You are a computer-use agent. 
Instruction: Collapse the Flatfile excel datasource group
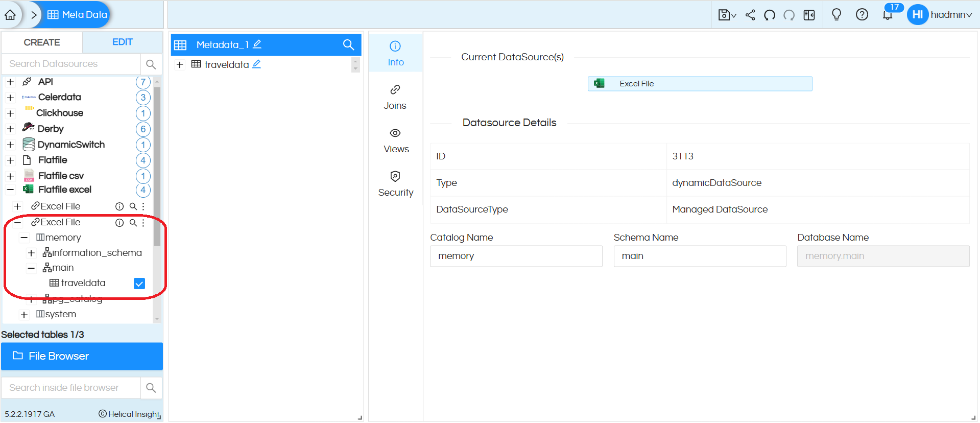[10, 190]
